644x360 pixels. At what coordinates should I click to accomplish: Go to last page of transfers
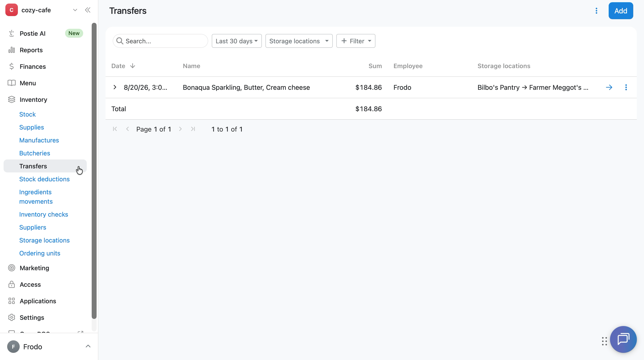(x=193, y=129)
